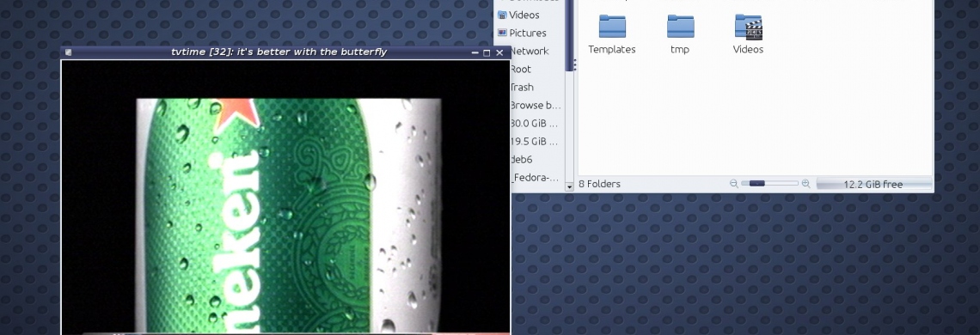The height and width of the screenshot is (335, 980).
Task: Open the 30.0 GiB volume
Action: 535,124
